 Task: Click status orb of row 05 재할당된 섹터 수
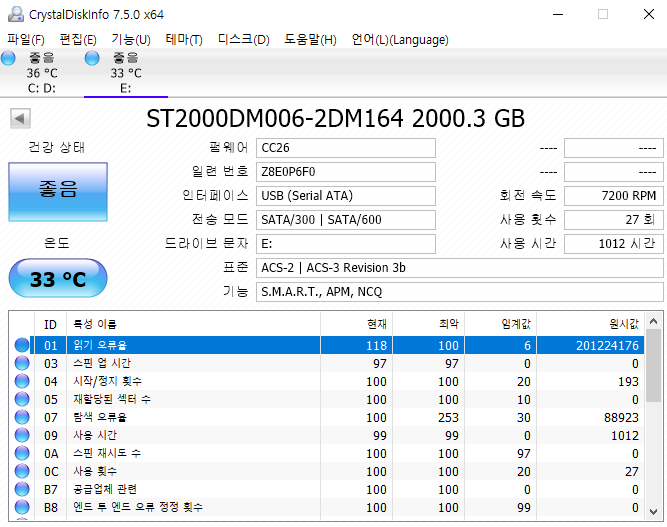coord(22,399)
